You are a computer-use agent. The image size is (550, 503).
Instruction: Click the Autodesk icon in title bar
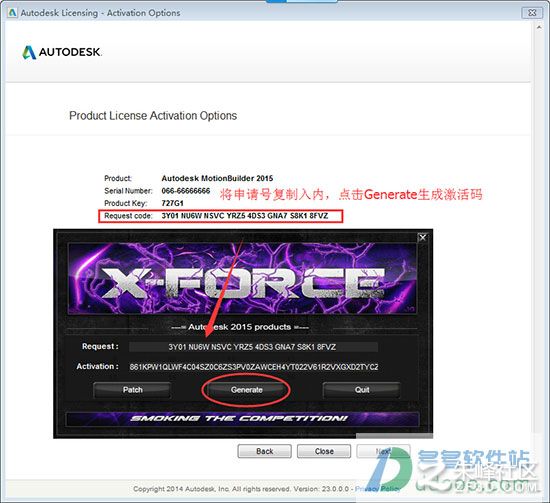tap(12, 13)
